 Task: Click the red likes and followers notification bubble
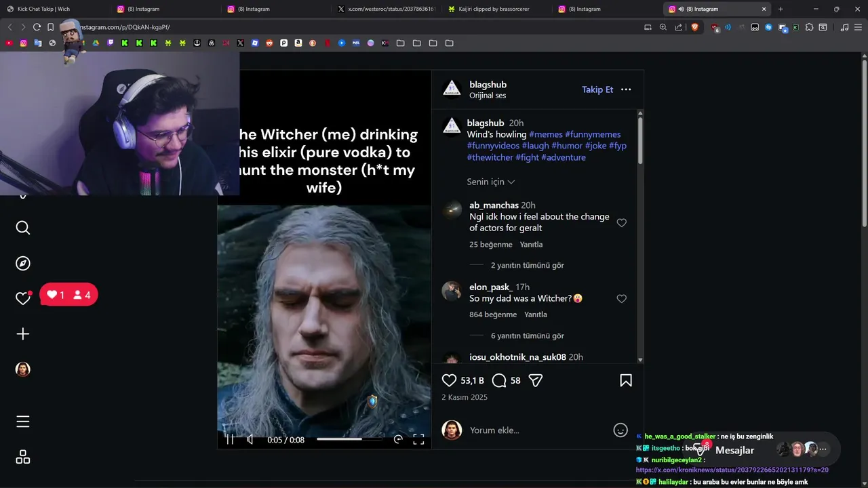69,295
